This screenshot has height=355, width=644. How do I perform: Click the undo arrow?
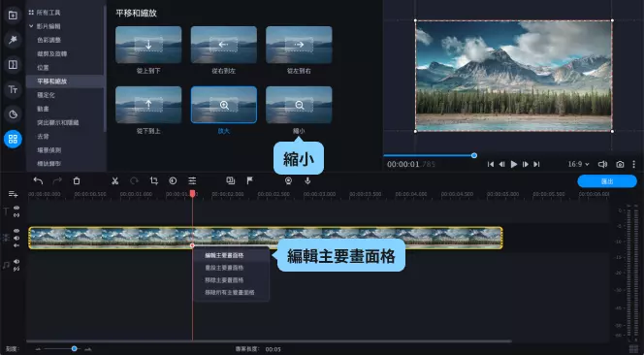[38, 180]
